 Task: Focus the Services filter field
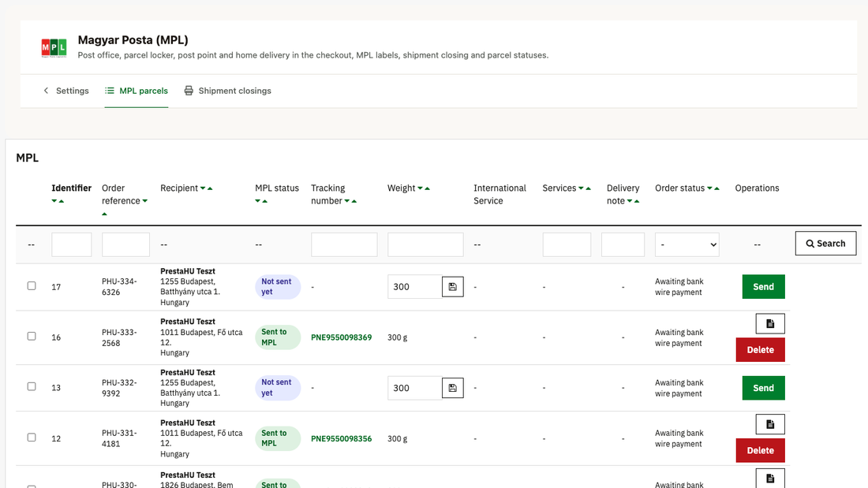point(567,244)
